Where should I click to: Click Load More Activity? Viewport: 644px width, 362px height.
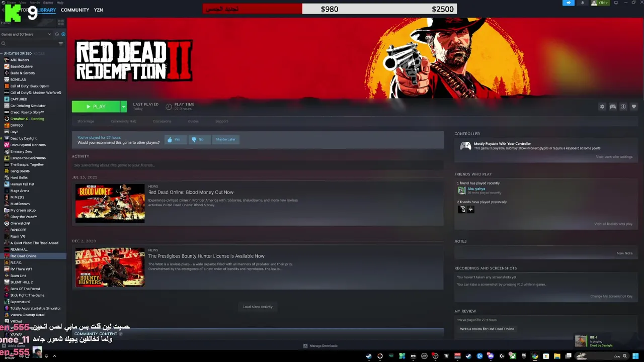[x=258, y=307]
